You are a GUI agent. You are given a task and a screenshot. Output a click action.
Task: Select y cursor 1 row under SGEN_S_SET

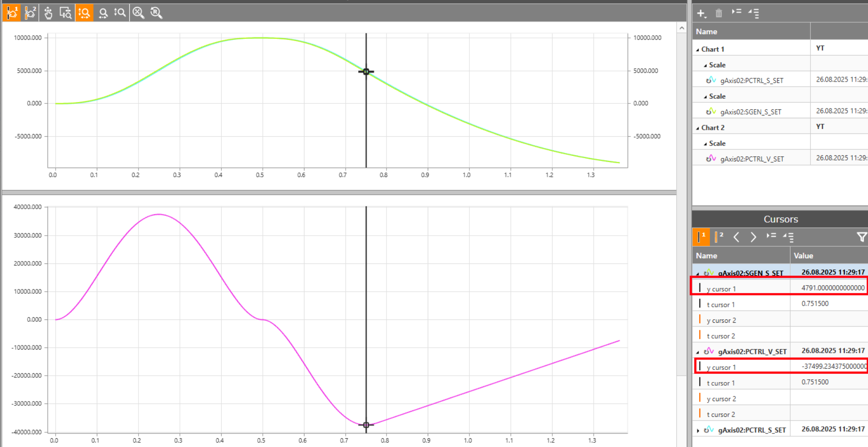tap(780, 288)
